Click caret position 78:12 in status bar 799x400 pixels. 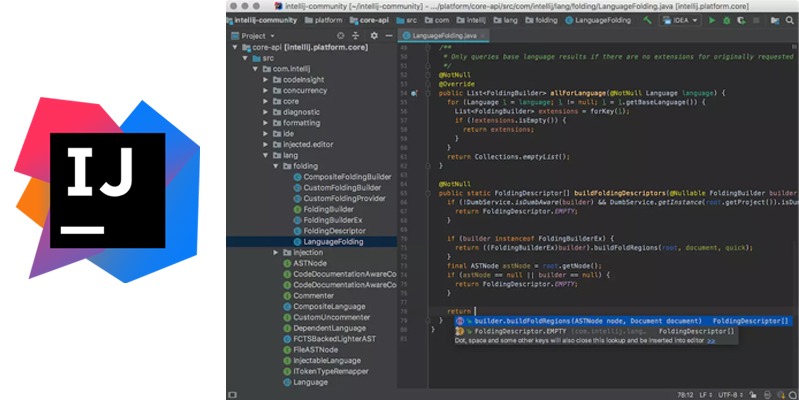point(685,395)
